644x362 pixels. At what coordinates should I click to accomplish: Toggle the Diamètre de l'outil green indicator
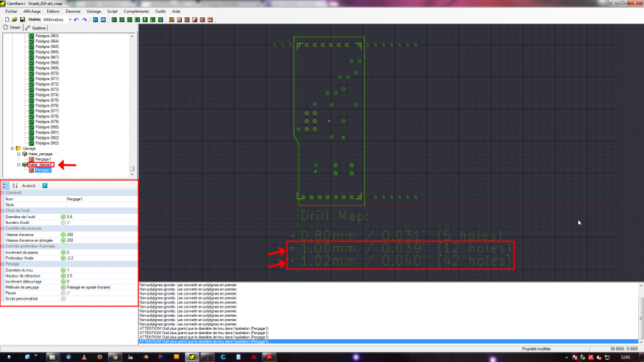click(x=63, y=217)
